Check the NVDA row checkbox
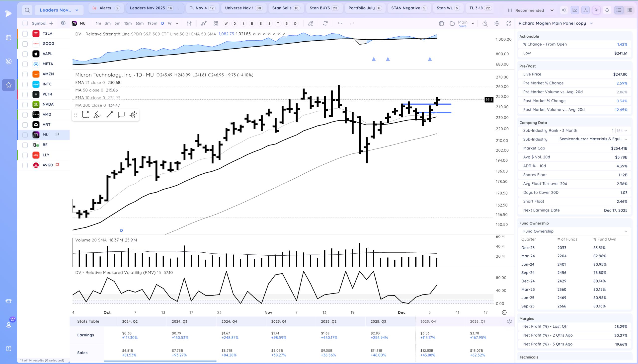Screen dimensions: 638x364 (25, 104)
